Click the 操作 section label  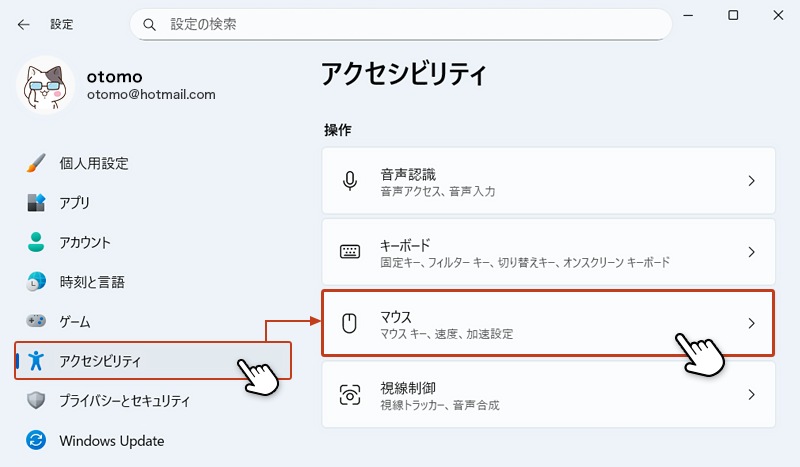[337, 130]
